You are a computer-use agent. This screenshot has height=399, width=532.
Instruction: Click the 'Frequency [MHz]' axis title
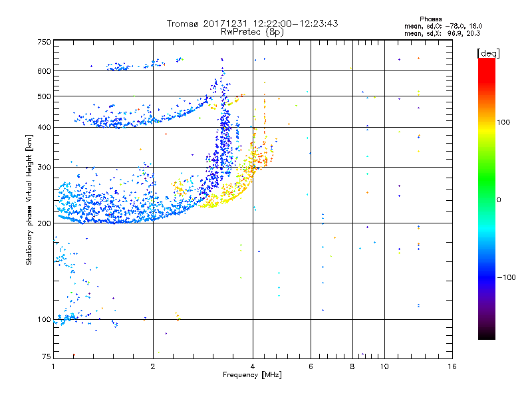click(x=252, y=375)
